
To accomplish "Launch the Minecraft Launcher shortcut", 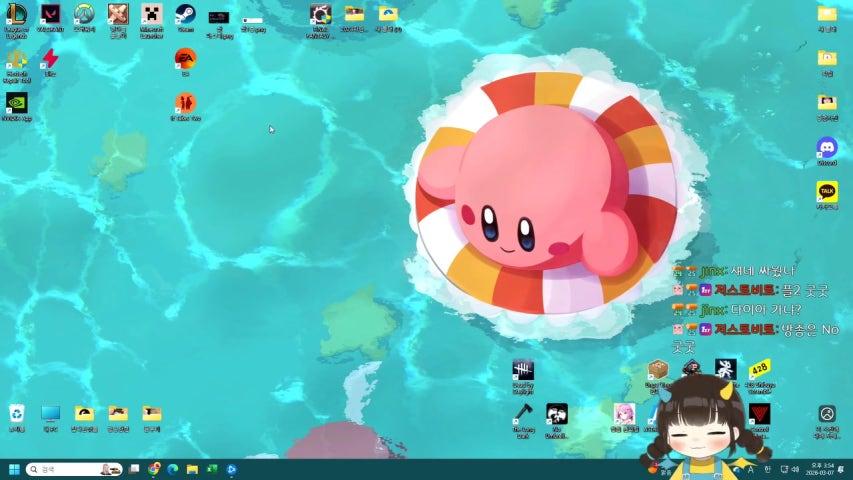I will pos(151,15).
